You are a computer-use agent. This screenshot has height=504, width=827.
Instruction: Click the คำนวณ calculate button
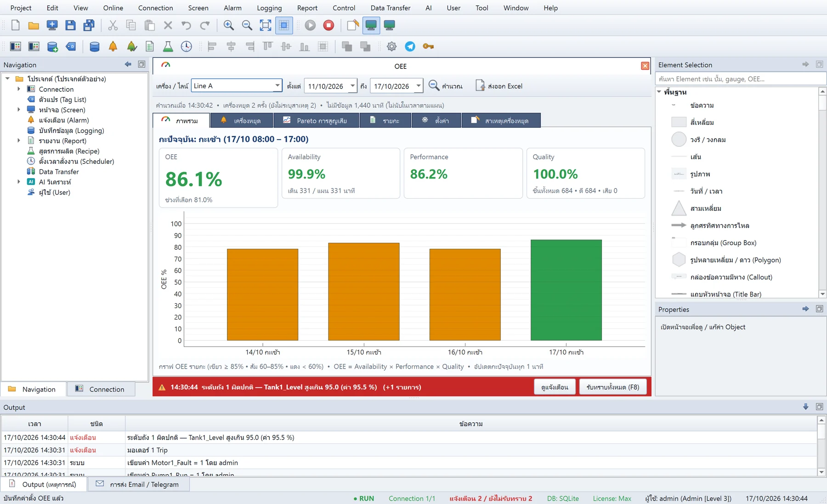tap(446, 86)
